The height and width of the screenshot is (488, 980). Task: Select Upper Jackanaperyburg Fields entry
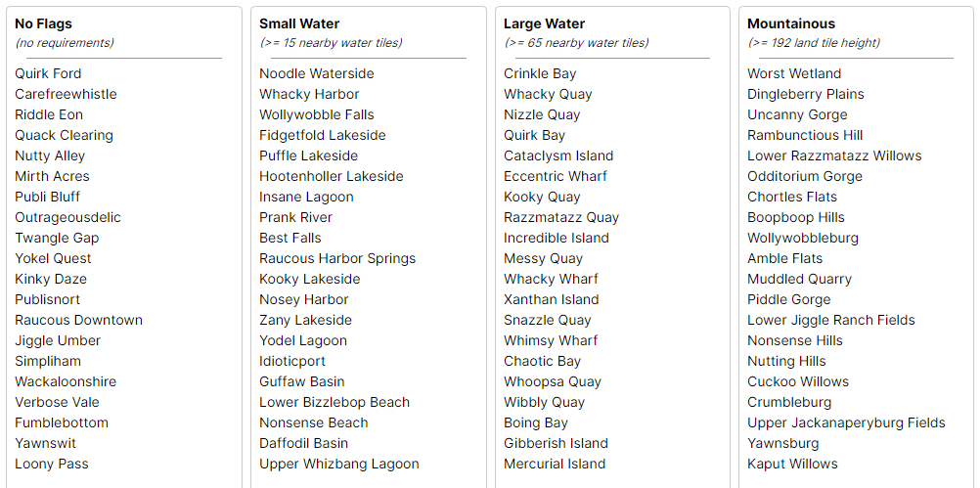(846, 423)
